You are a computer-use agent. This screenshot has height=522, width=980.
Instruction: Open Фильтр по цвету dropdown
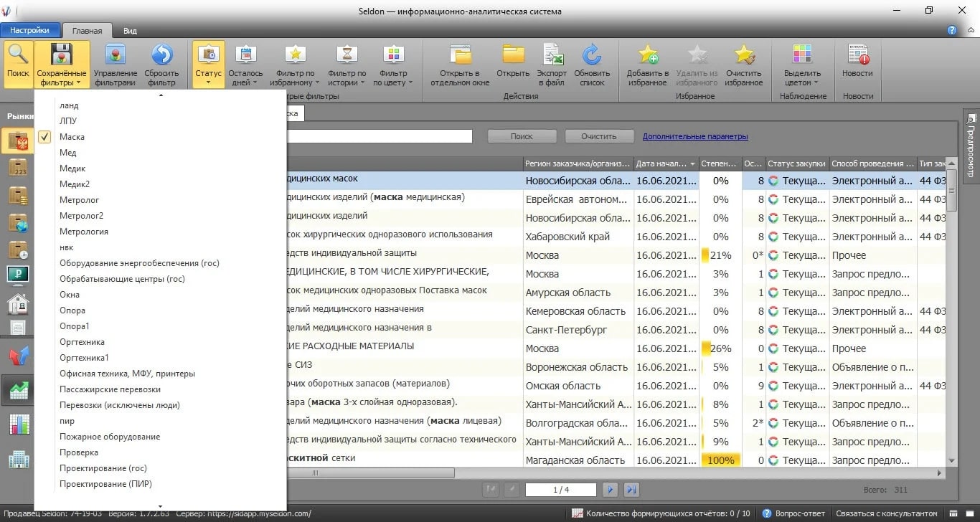point(393,65)
